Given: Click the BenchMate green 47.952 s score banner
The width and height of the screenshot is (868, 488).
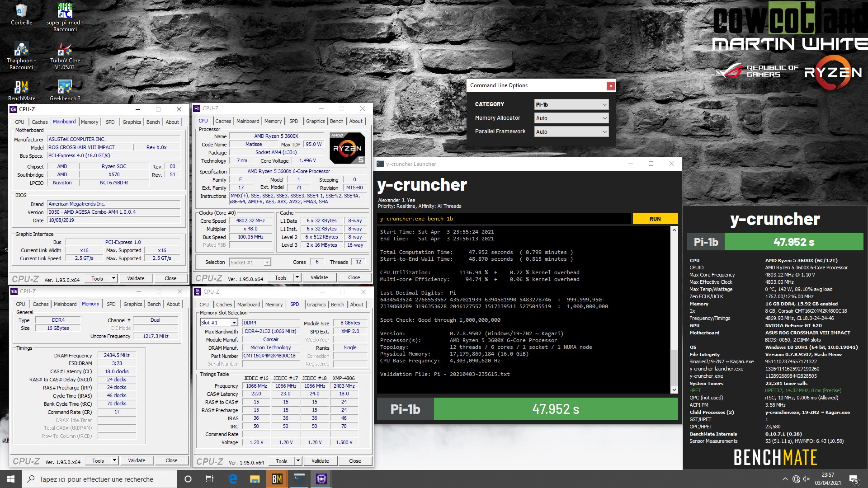Looking at the screenshot, I should click(794, 242).
